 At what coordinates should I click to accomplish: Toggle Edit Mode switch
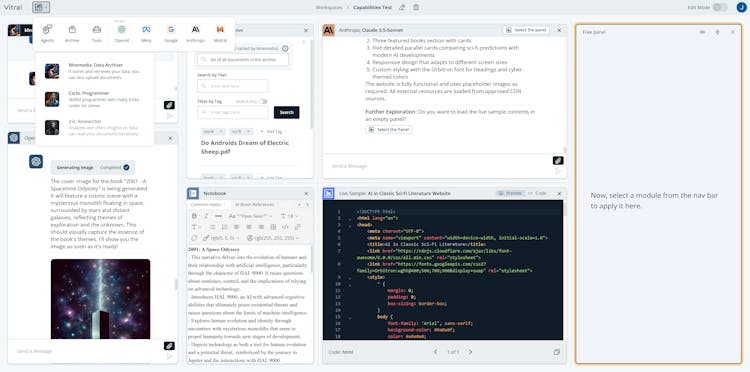pos(720,7)
